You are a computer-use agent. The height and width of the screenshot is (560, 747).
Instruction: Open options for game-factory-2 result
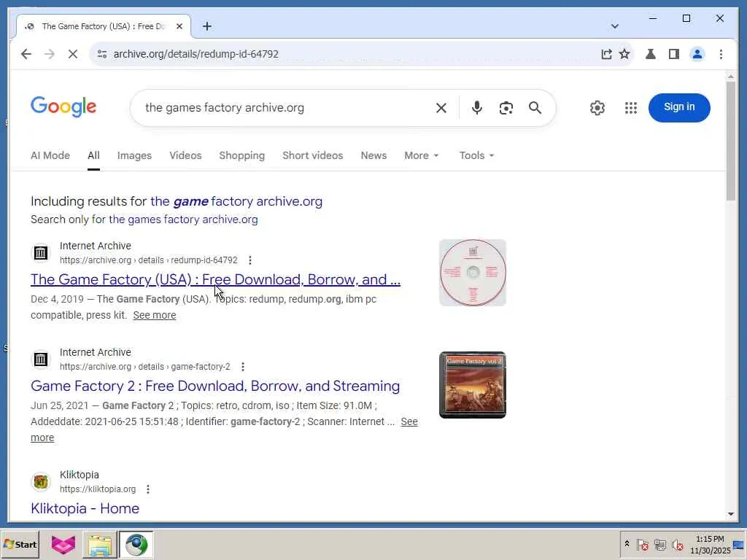242,367
